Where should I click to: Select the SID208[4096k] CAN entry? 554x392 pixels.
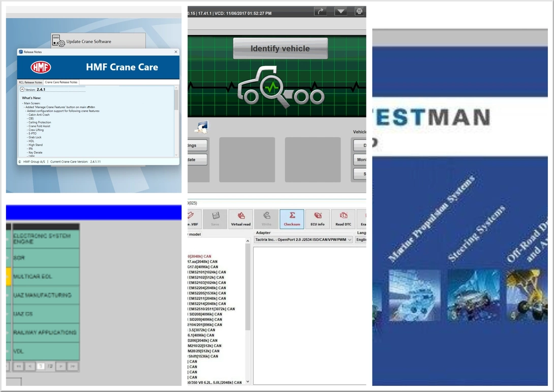(205, 314)
